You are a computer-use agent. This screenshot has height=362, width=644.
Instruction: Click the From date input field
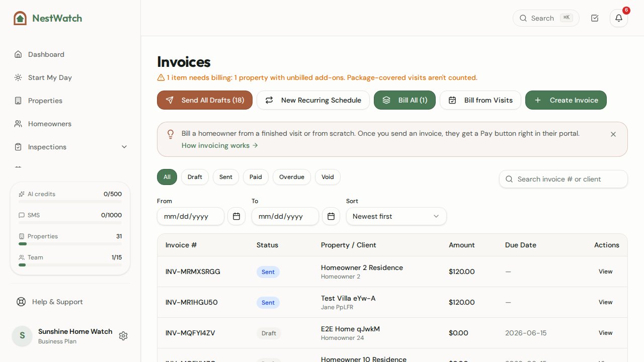191,216
